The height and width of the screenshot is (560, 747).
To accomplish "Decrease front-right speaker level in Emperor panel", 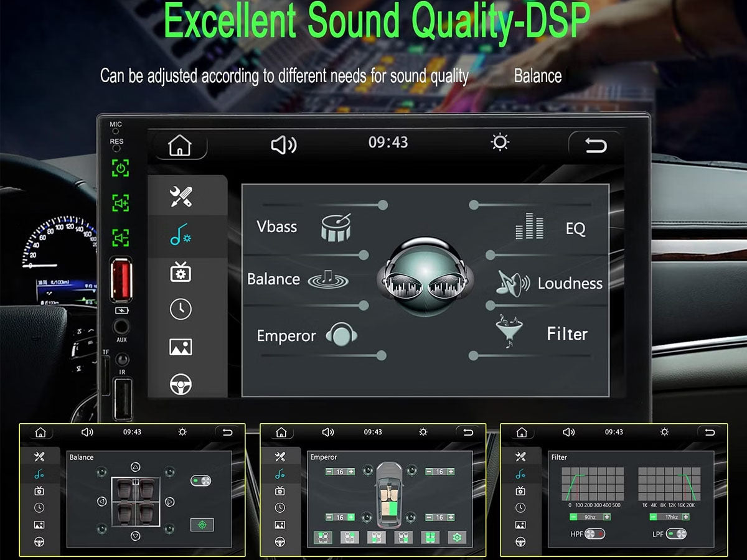I will [x=429, y=472].
